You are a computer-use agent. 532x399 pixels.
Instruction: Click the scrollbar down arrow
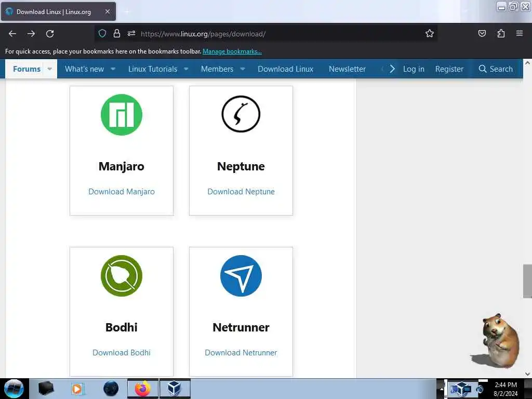(x=527, y=374)
